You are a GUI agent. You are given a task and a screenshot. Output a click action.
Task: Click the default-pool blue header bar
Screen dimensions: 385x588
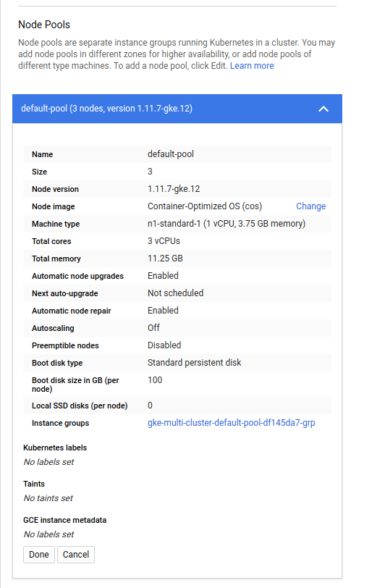pos(177,109)
